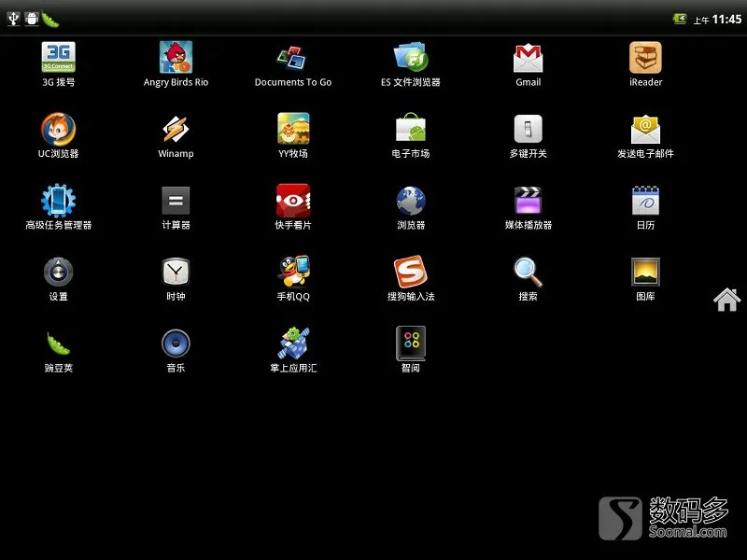This screenshot has height=560, width=747.
Task: Launch 高级任务管理器 task manager
Action: coord(58,207)
